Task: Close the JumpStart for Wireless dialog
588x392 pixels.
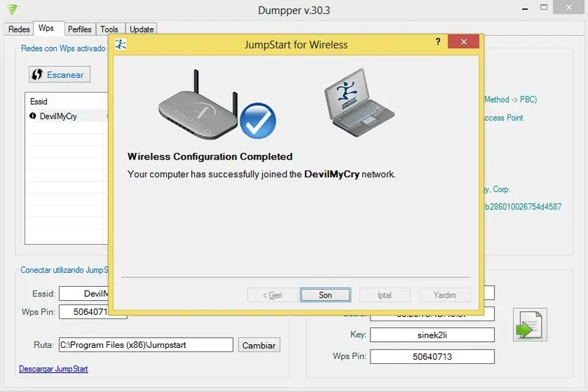Action: point(464,42)
